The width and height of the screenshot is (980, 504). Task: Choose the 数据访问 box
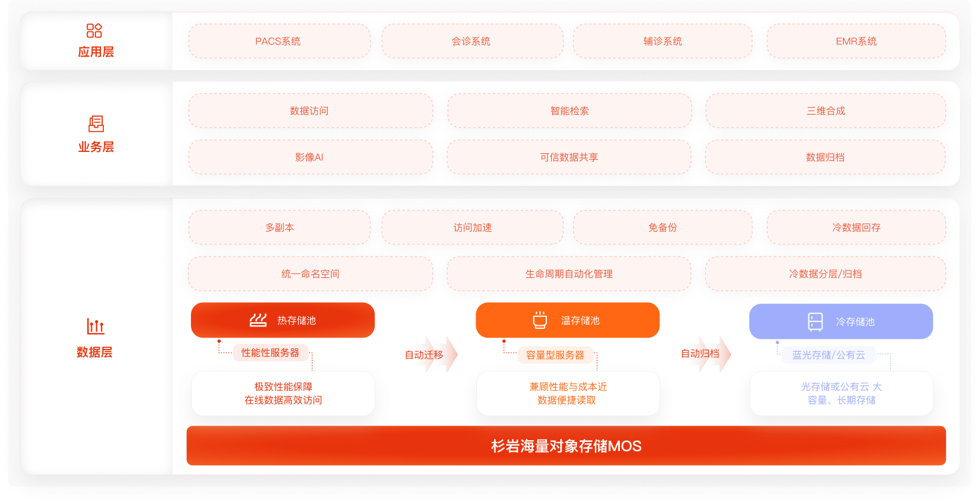(310, 111)
